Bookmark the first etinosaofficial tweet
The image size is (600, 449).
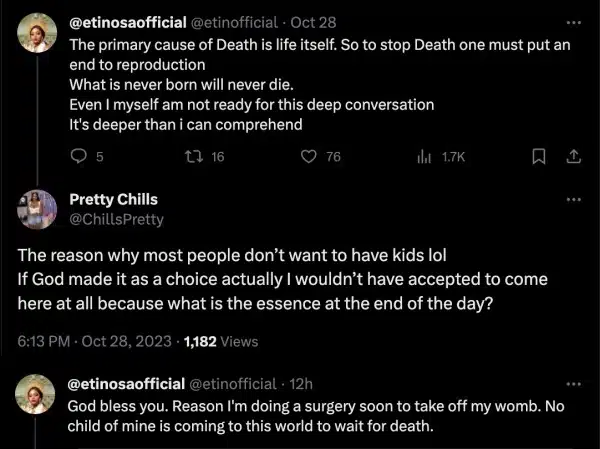tap(537, 156)
